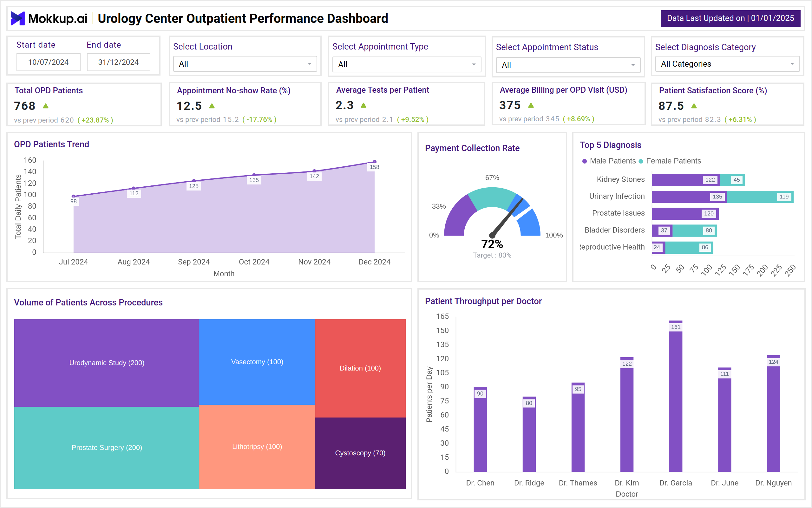Select the Vasectomy (100) treemap tile
Image resolution: width=812 pixels, height=508 pixels.
tap(257, 362)
